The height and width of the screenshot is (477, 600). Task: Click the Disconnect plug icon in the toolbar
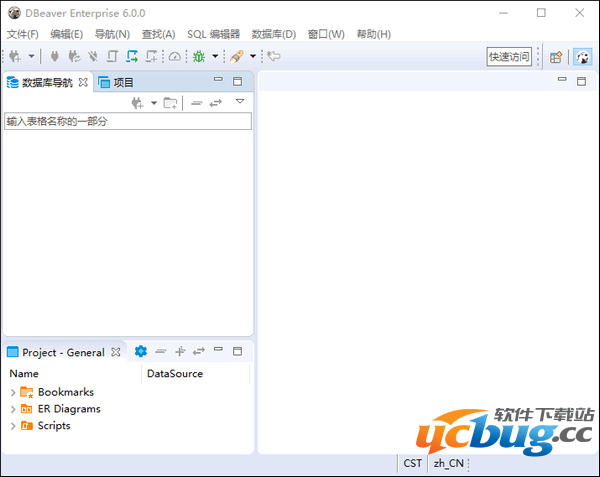pyautogui.click(x=93, y=57)
